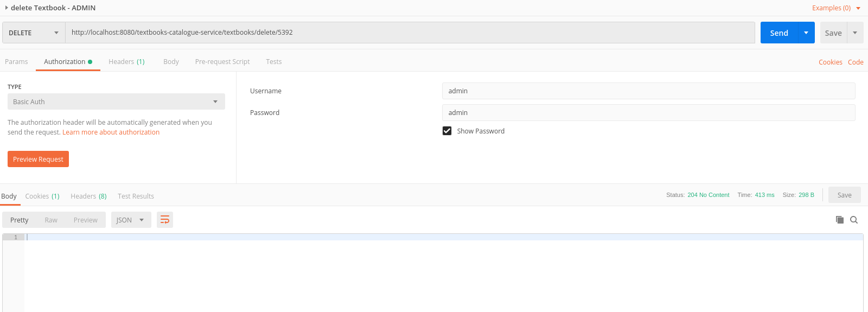
Task: Switch to the Params tab
Action: click(x=16, y=62)
